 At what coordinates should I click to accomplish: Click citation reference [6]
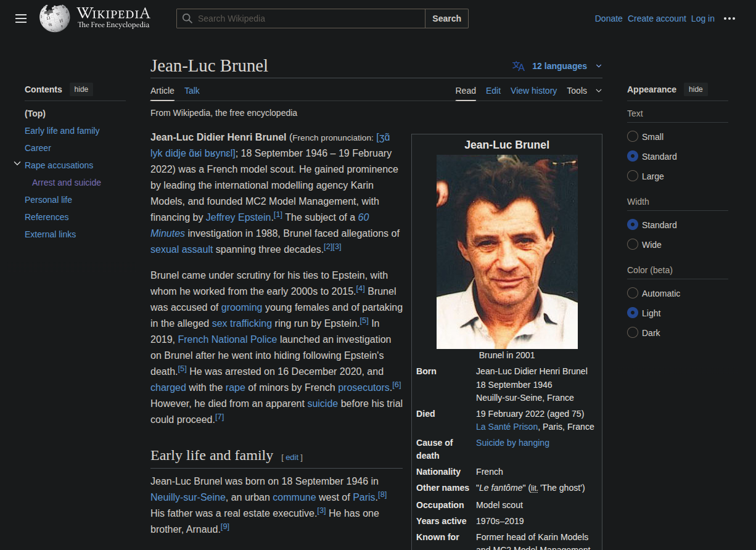(x=396, y=385)
